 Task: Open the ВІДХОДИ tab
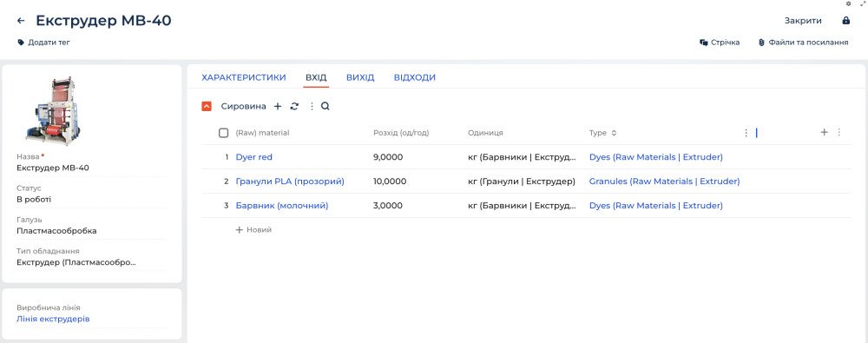click(415, 77)
